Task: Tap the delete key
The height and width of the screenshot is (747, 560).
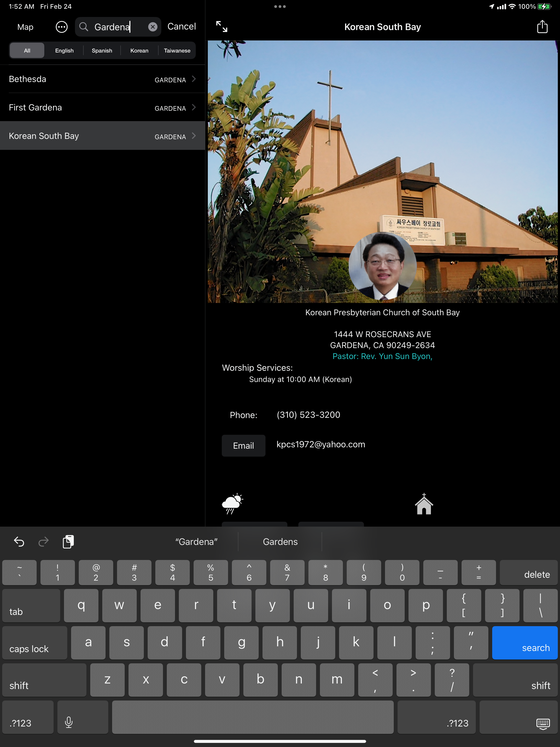Action: (529, 572)
